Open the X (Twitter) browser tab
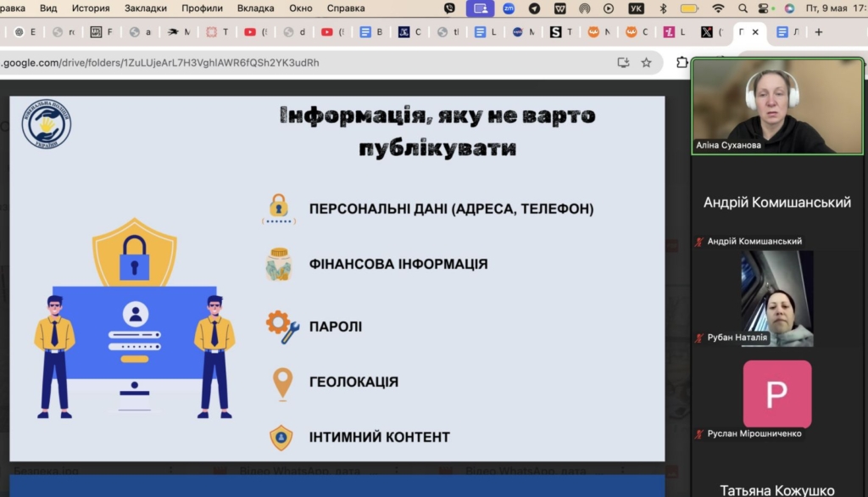 click(706, 32)
